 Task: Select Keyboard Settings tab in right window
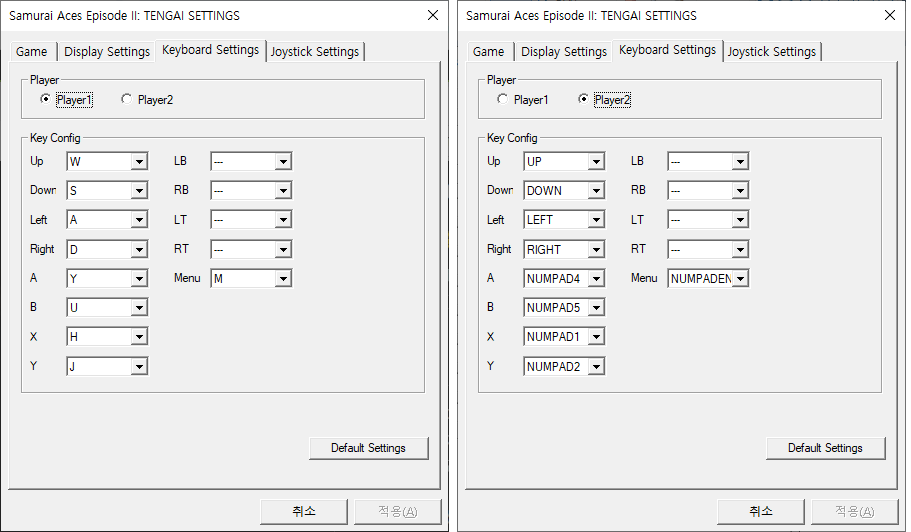coord(668,50)
